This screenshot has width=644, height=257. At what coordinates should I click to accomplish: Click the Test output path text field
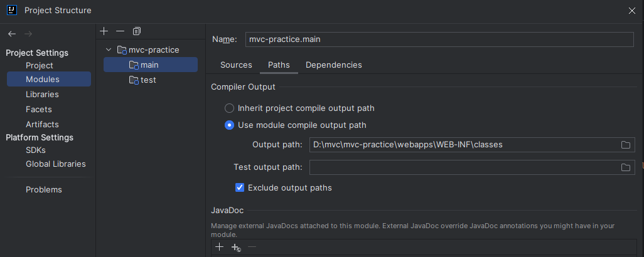464,167
